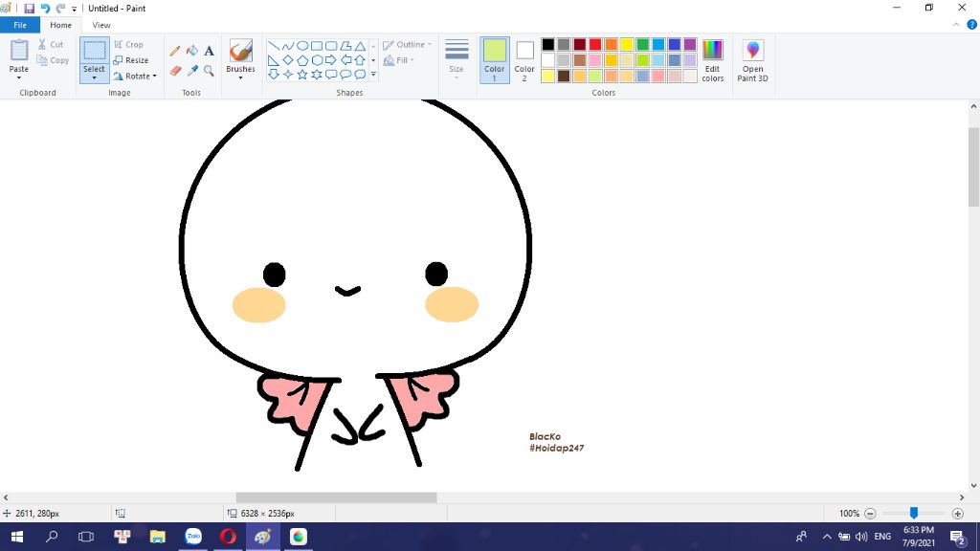Choose the Line shape
Viewport: 980px width, 551px height.
(x=273, y=46)
